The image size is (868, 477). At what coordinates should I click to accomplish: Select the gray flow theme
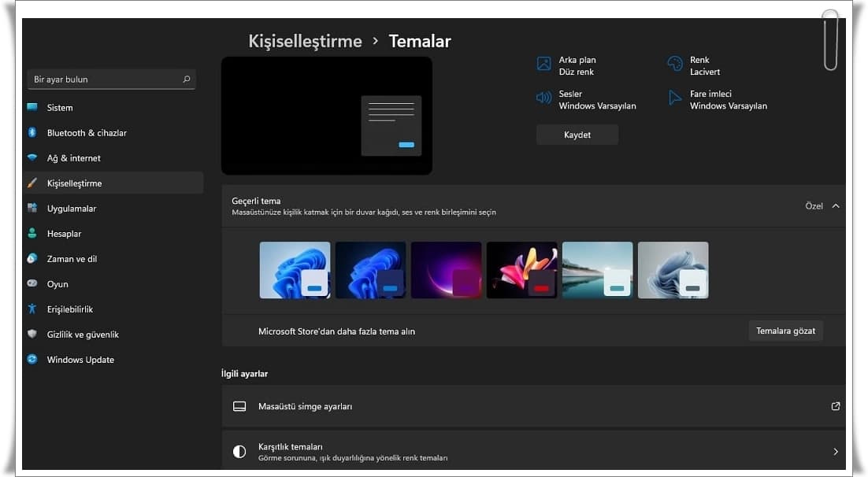(x=673, y=270)
